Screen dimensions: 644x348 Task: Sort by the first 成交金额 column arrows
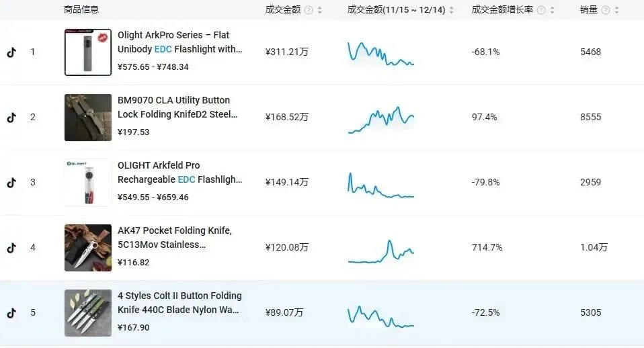tap(319, 10)
